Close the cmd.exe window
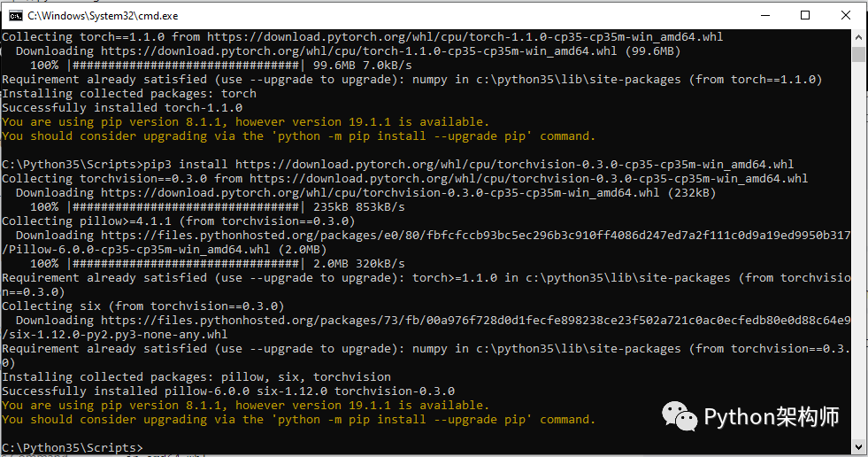The height and width of the screenshot is (457, 868). tap(845, 16)
